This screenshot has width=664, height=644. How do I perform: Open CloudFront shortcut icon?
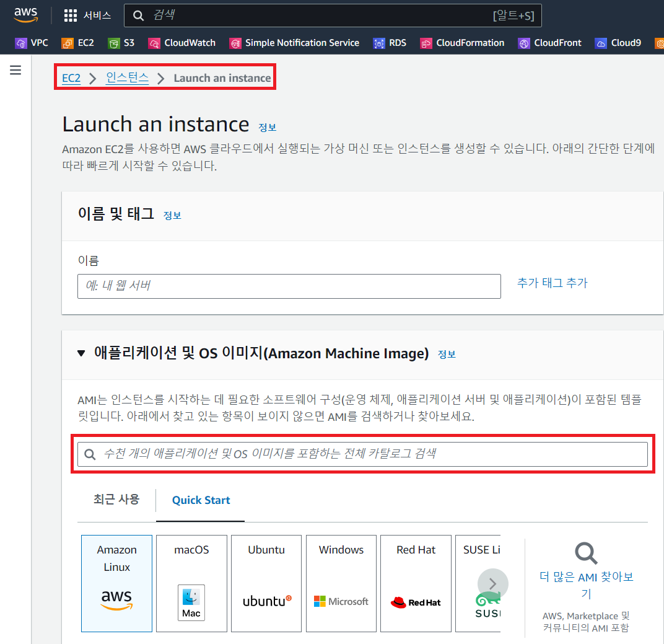[524, 43]
